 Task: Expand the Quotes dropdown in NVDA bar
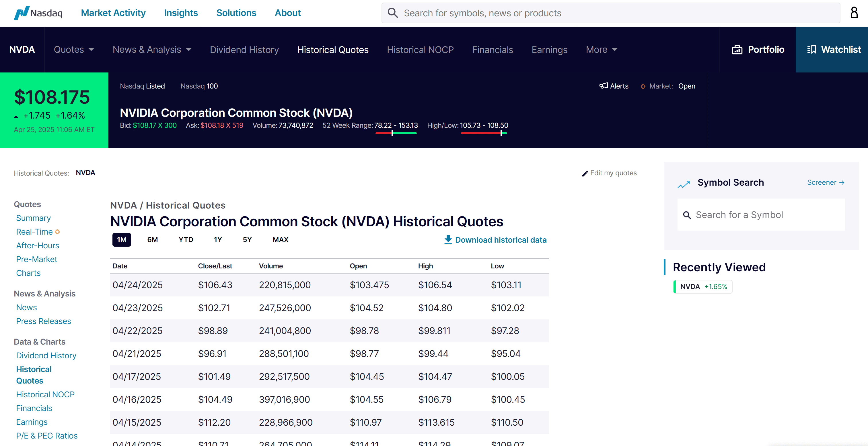coord(74,50)
